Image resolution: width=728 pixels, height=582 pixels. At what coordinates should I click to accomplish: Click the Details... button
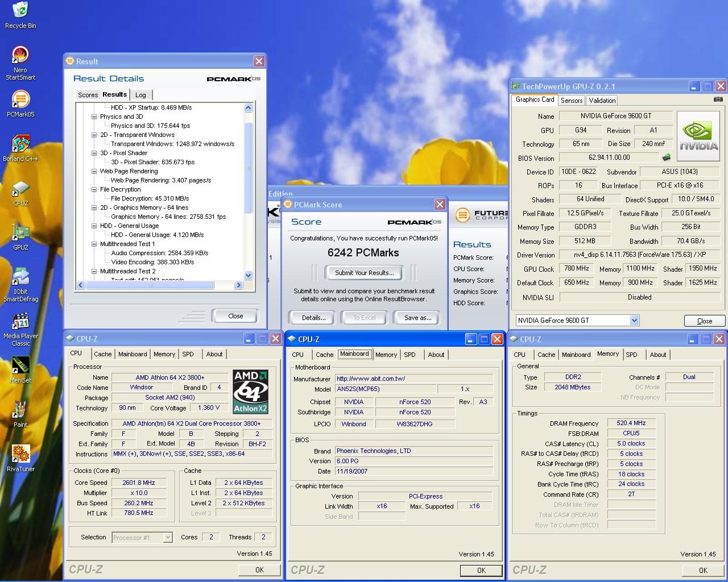[x=314, y=318]
